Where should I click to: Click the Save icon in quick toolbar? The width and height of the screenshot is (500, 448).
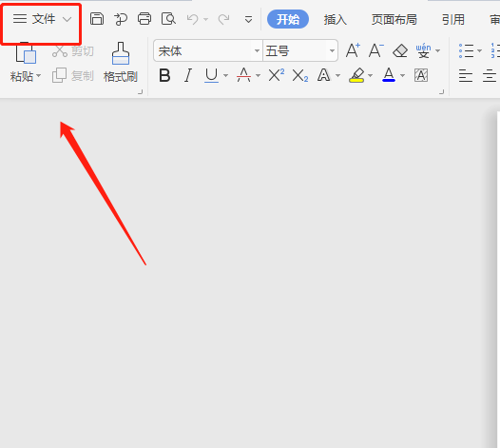[97, 19]
